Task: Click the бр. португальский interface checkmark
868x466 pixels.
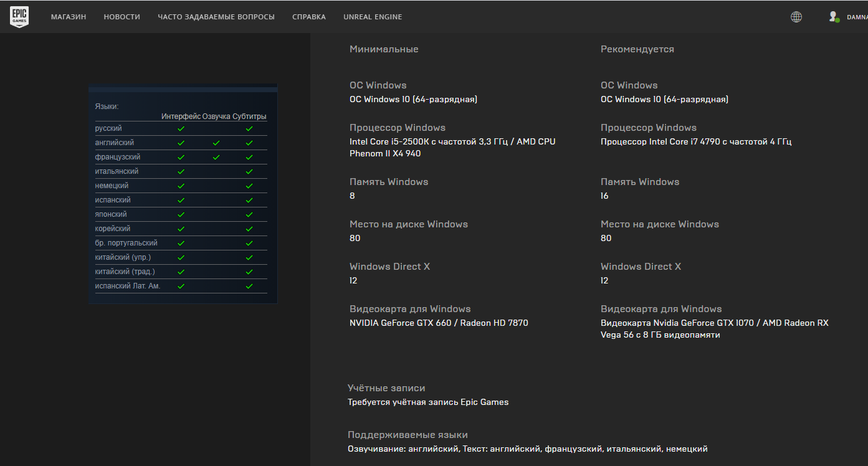Action: coord(181,243)
